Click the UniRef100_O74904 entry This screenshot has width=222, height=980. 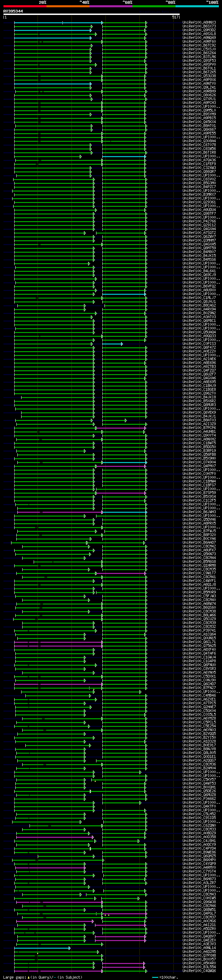[x=199, y=462]
